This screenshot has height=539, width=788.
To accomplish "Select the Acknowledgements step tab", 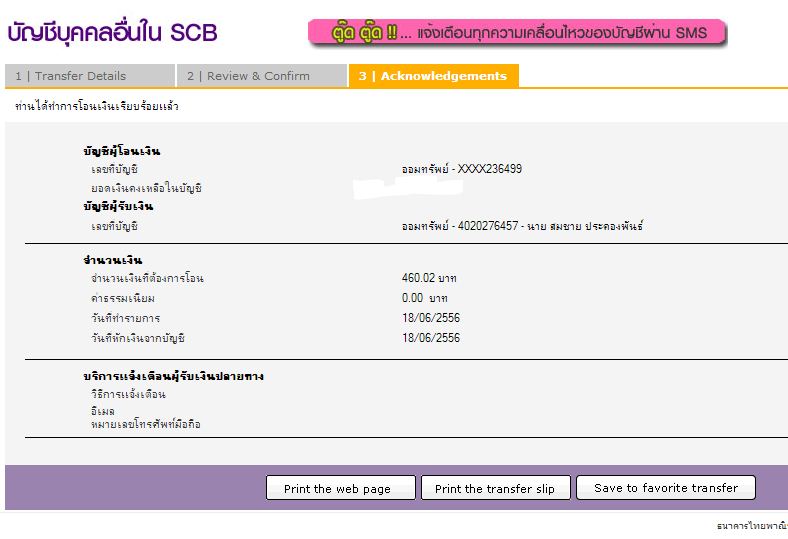I will (433, 76).
